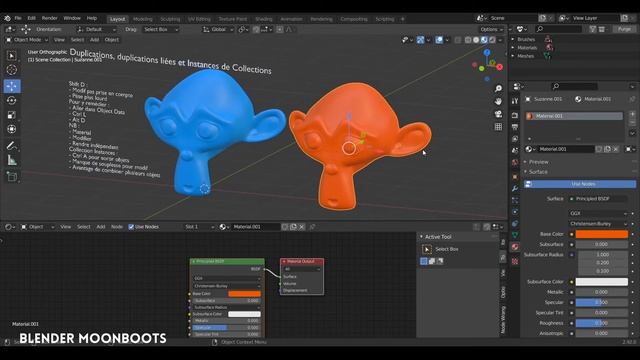Select the Add Cube tool

point(12,177)
